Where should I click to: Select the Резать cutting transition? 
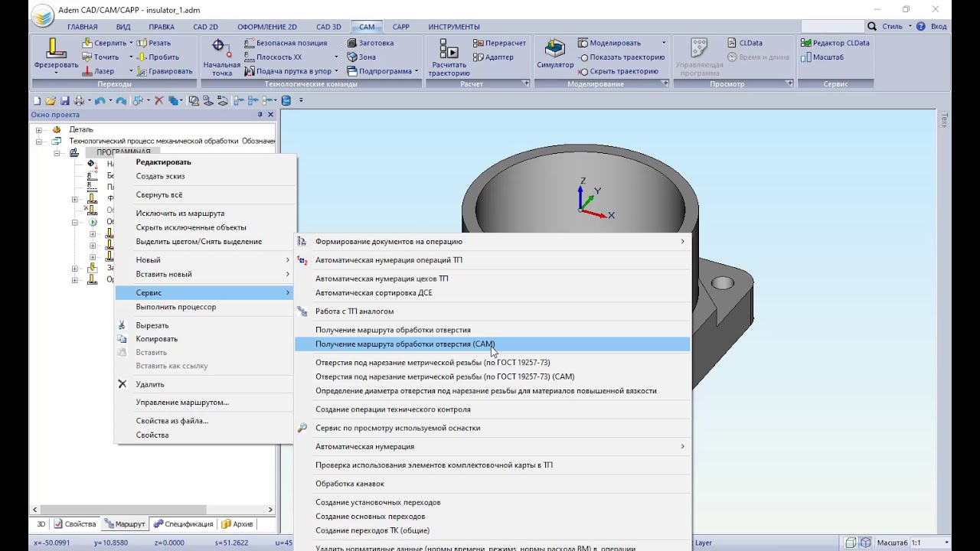(x=153, y=43)
